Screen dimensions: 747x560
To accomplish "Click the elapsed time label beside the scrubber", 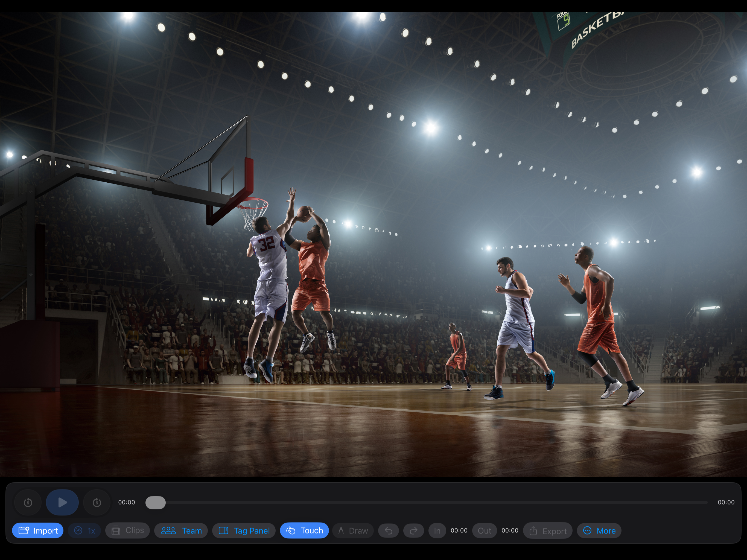I will [127, 502].
